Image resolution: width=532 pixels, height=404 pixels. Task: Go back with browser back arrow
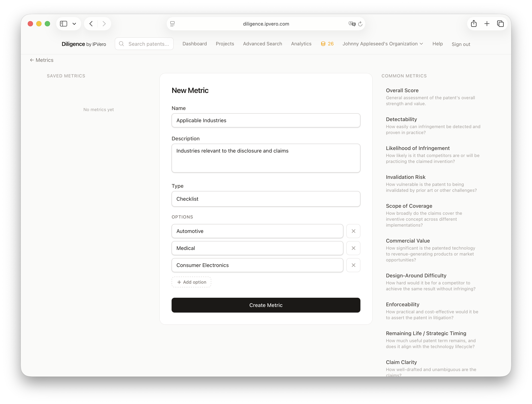(x=91, y=24)
